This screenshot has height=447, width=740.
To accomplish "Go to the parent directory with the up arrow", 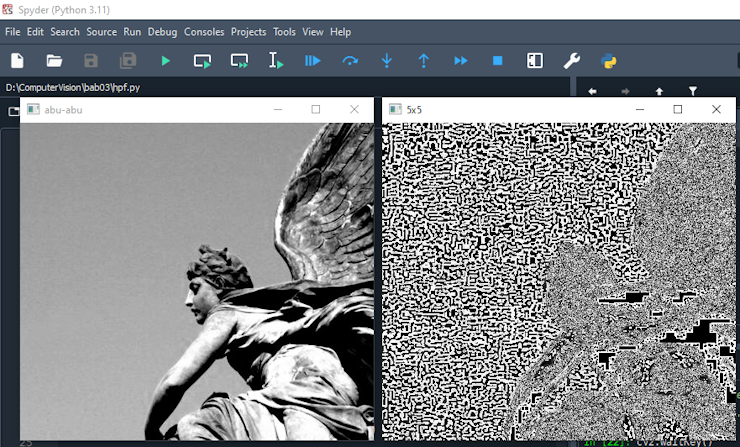I will pos(659,91).
